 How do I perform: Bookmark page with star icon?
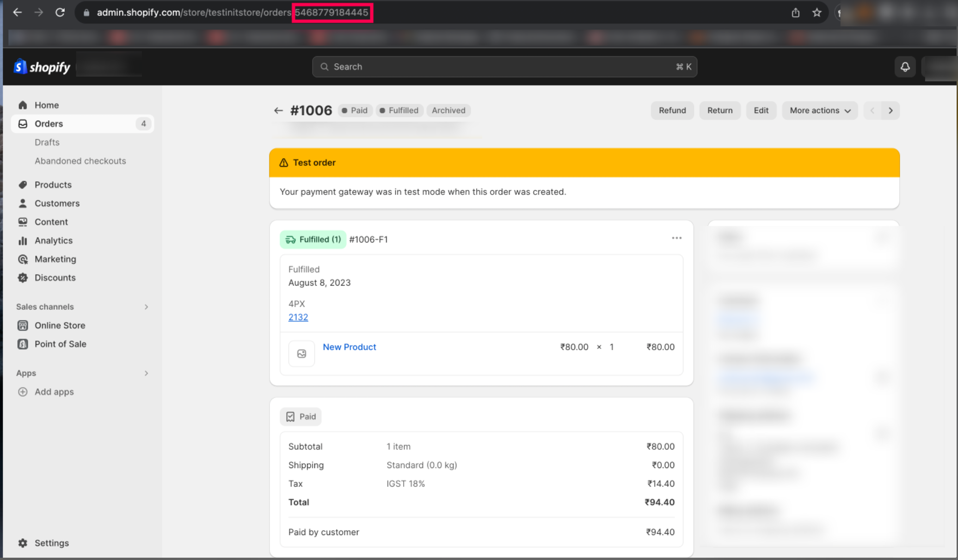point(817,12)
